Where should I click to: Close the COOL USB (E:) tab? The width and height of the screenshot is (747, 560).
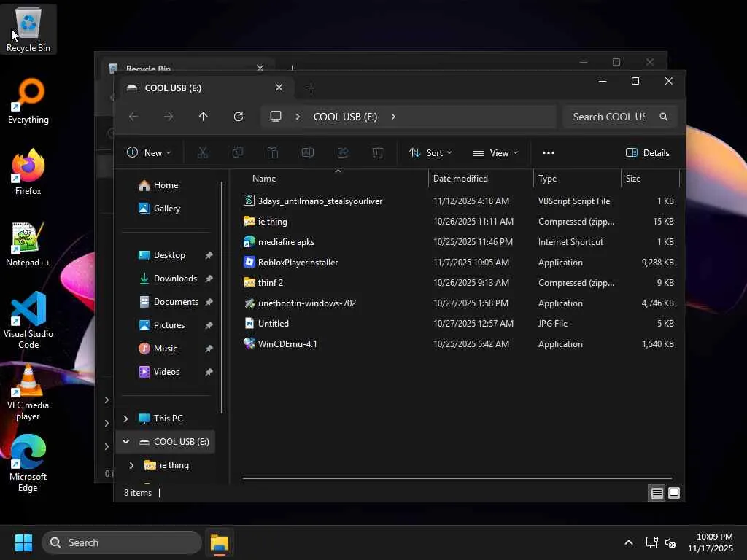279,87
